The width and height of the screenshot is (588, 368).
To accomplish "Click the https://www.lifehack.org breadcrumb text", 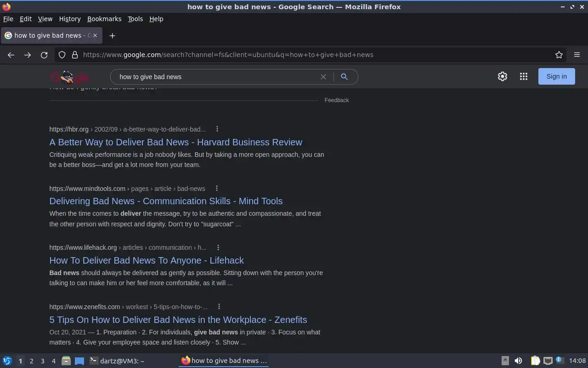I will click(83, 247).
